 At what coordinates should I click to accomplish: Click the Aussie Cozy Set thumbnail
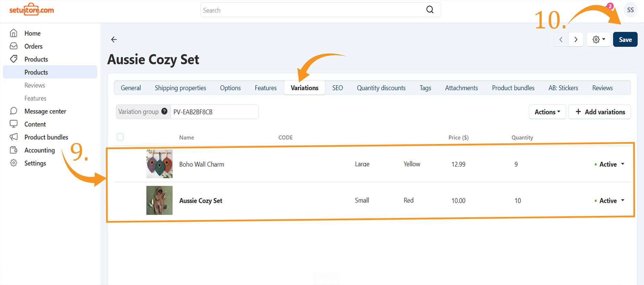[x=159, y=200]
